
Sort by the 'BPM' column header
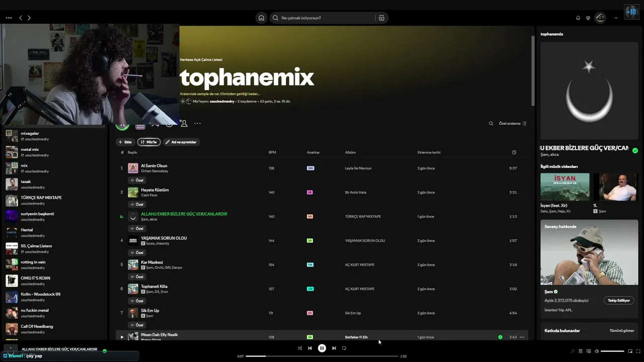(x=272, y=152)
